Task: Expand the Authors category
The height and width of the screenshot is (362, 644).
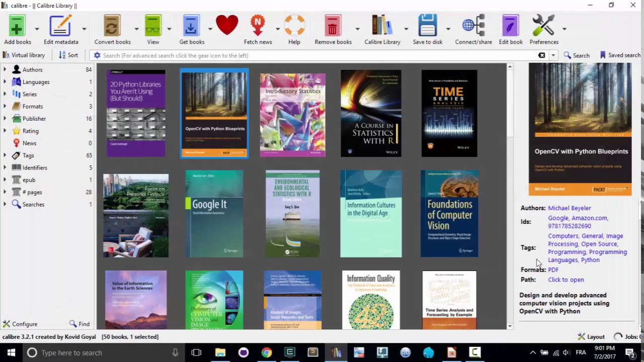Action: click(x=5, y=69)
